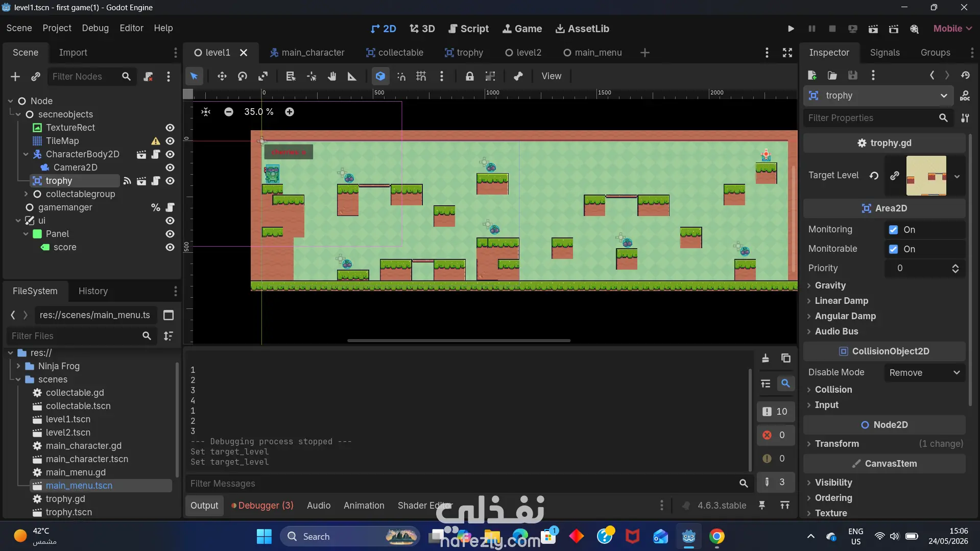
Task: Expand the Ninja Frog folder
Action: (x=18, y=366)
